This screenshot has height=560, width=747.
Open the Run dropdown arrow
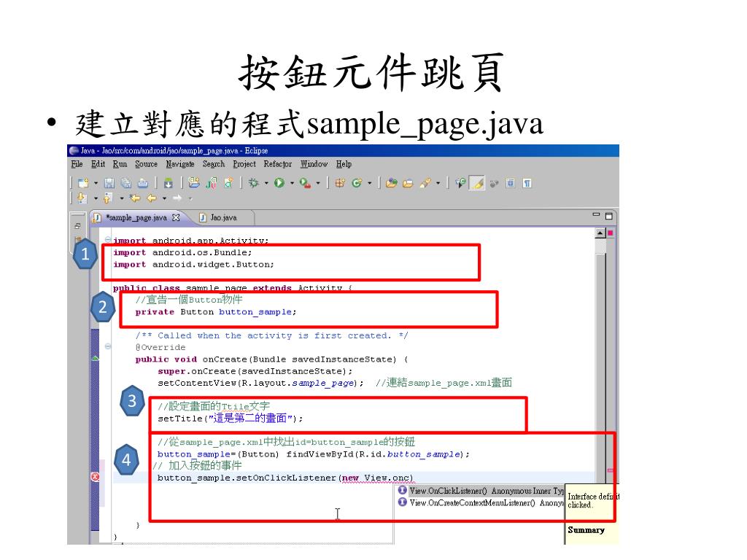(292, 183)
